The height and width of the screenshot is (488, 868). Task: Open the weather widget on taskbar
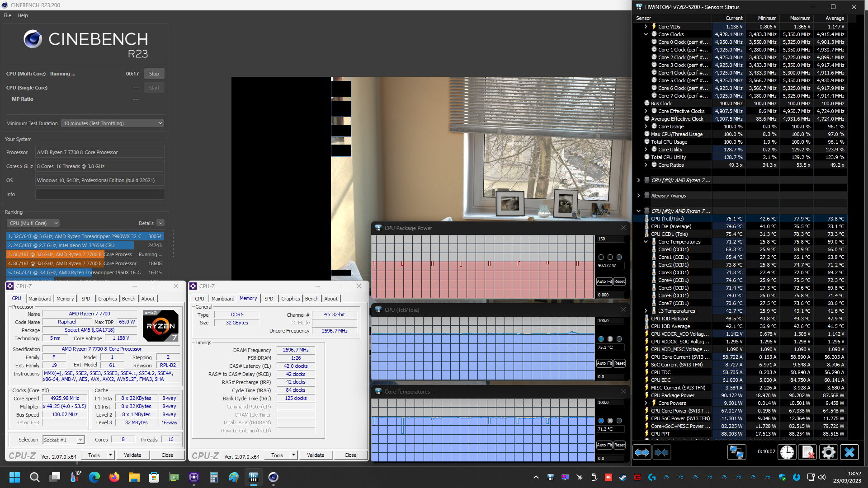point(75,477)
